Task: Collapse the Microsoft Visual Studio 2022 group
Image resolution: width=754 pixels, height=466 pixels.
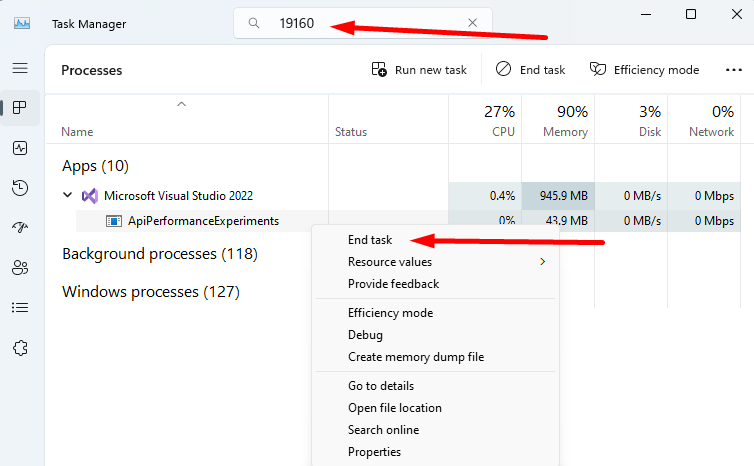Action: [67, 195]
